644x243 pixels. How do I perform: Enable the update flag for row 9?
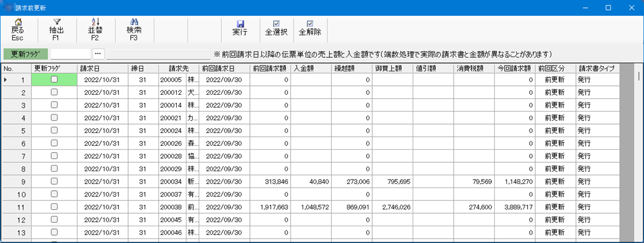(54, 181)
